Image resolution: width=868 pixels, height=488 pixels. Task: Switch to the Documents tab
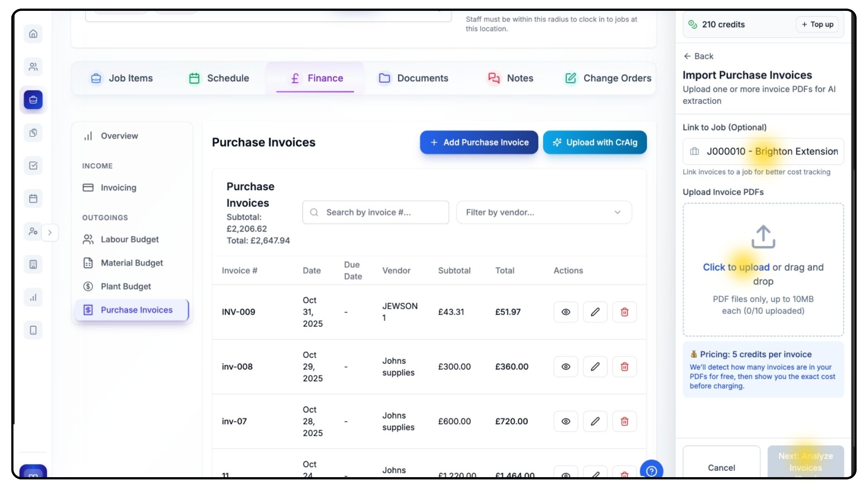click(413, 78)
